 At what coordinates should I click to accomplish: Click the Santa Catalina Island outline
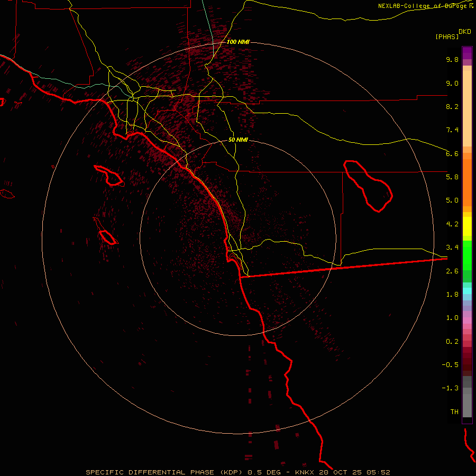click(x=108, y=176)
